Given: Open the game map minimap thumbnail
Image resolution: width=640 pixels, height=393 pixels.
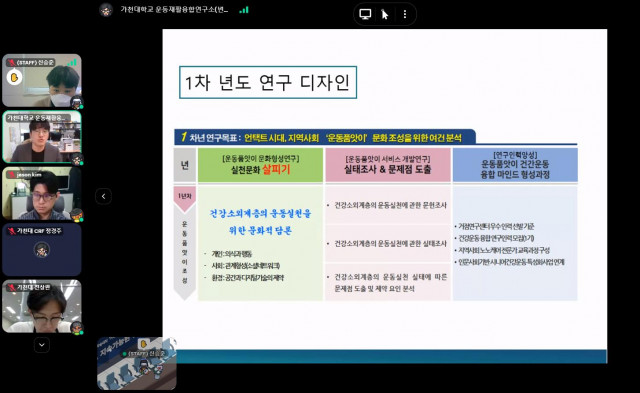Looking at the screenshot, I should [x=137, y=363].
